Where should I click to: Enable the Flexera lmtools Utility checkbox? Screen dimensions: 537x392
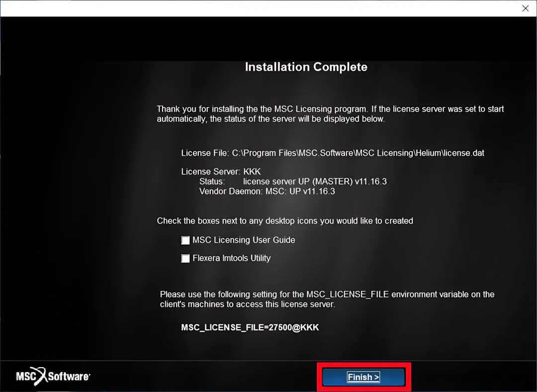(185, 258)
